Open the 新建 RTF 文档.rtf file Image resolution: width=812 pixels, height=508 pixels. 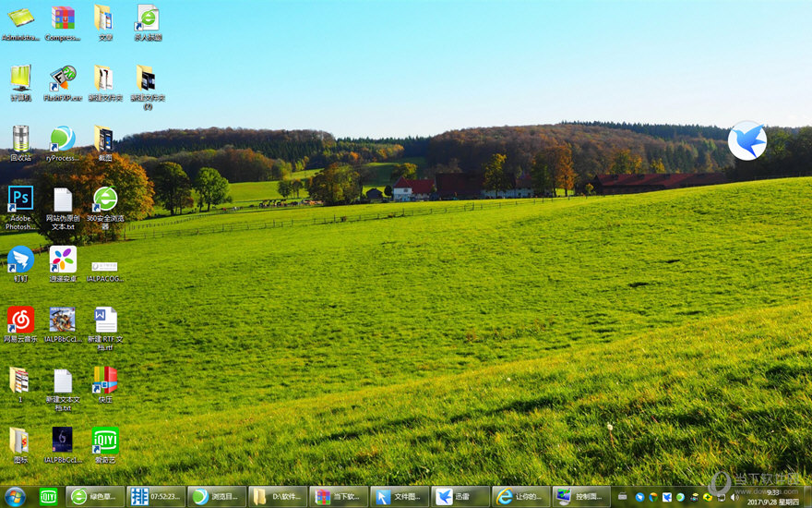coord(105,320)
